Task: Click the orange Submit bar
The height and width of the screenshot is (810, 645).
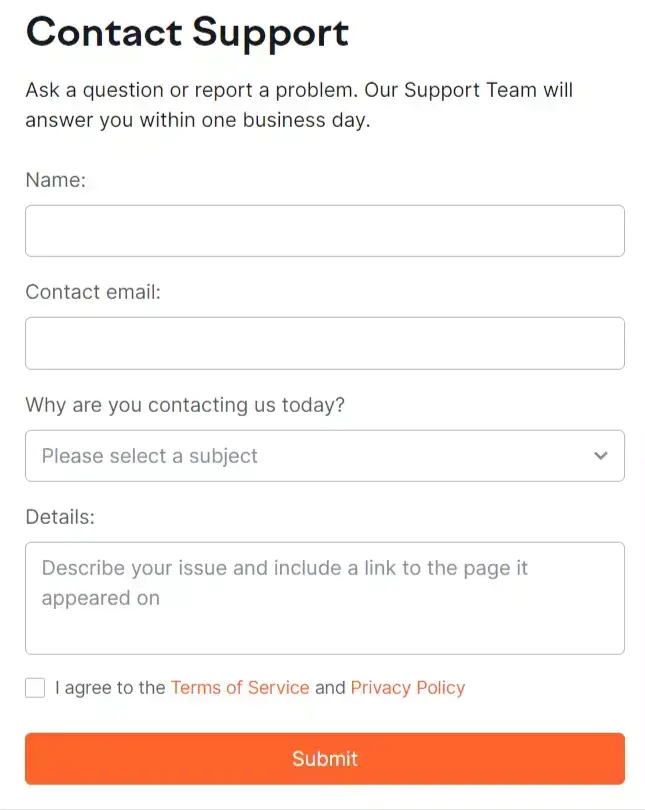Action: coord(324,757)
